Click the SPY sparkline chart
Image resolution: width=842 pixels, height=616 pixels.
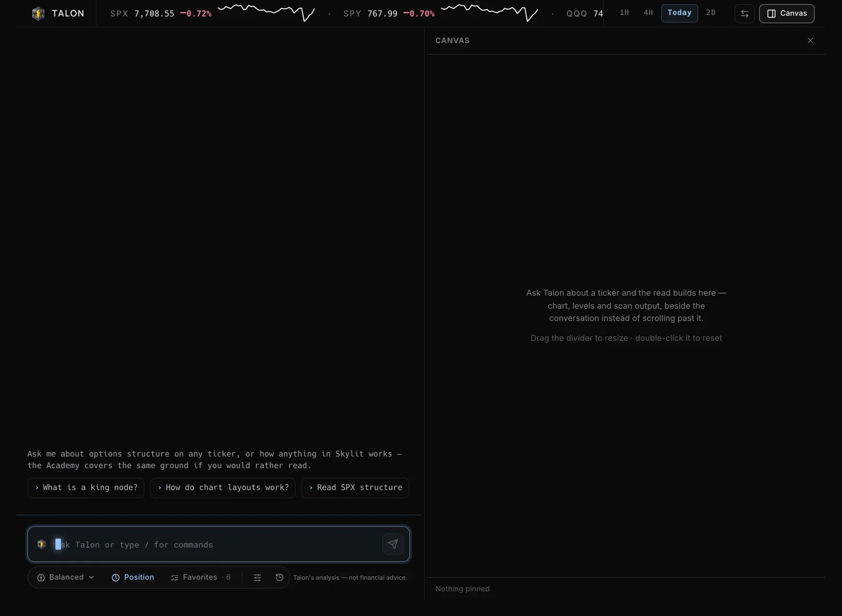click(x=489, y=13)
